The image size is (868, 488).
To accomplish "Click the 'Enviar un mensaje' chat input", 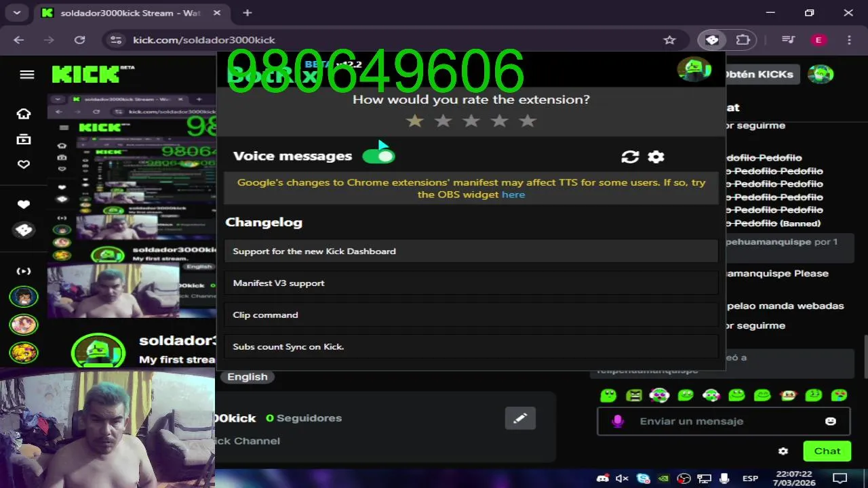I will click(723, 421).
